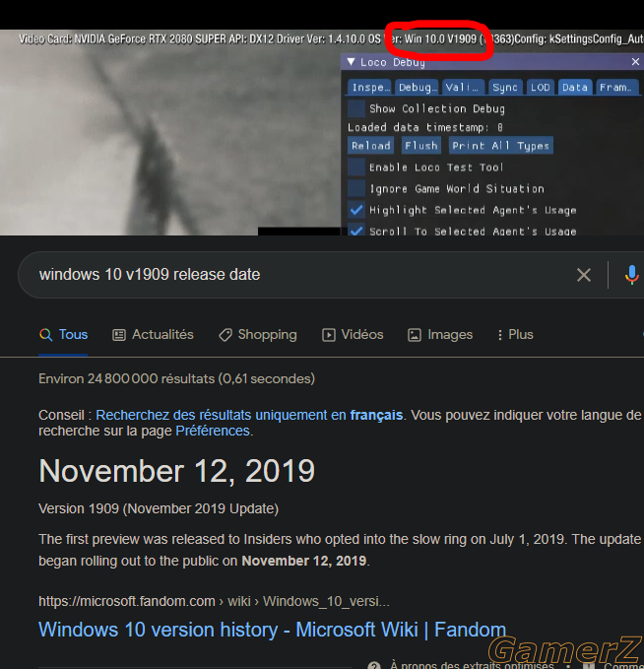
Task: Click Recherchez des résultats uniquement en français
Action: click(249, 415)
